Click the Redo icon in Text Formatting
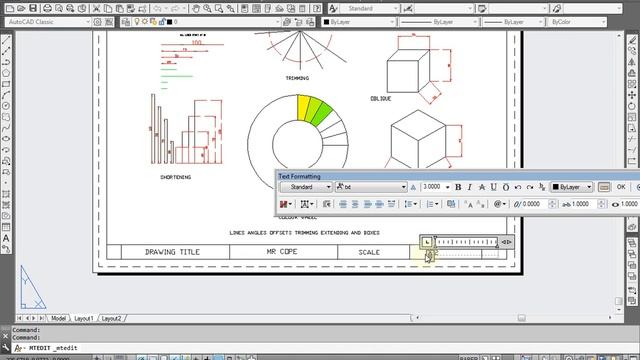640x360 pixels. 530,187
